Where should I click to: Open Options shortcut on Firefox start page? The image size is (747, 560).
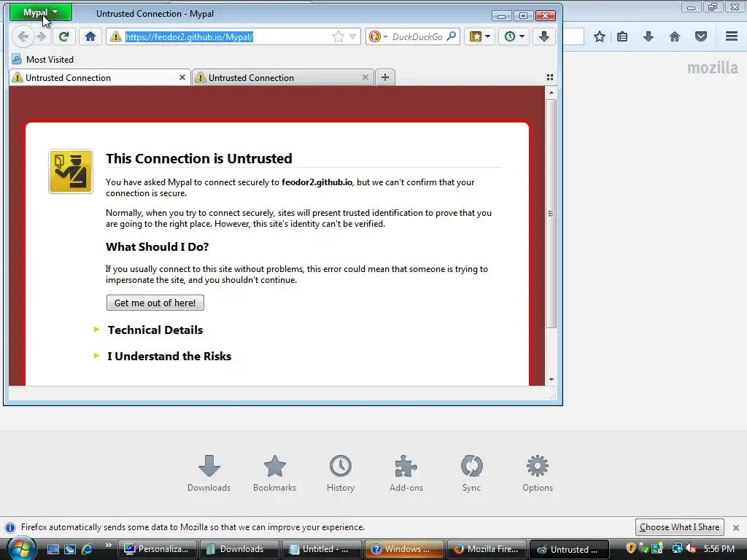click(538, 473)
